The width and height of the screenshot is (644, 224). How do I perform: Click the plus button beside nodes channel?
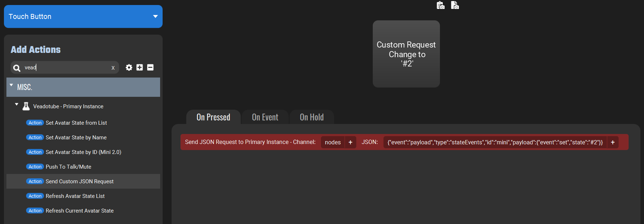point(351,142)
